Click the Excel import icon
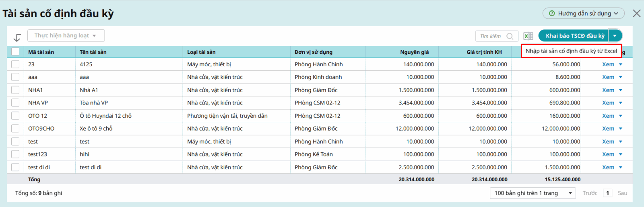This screenshot has height=207, width=644. [528, 36]
